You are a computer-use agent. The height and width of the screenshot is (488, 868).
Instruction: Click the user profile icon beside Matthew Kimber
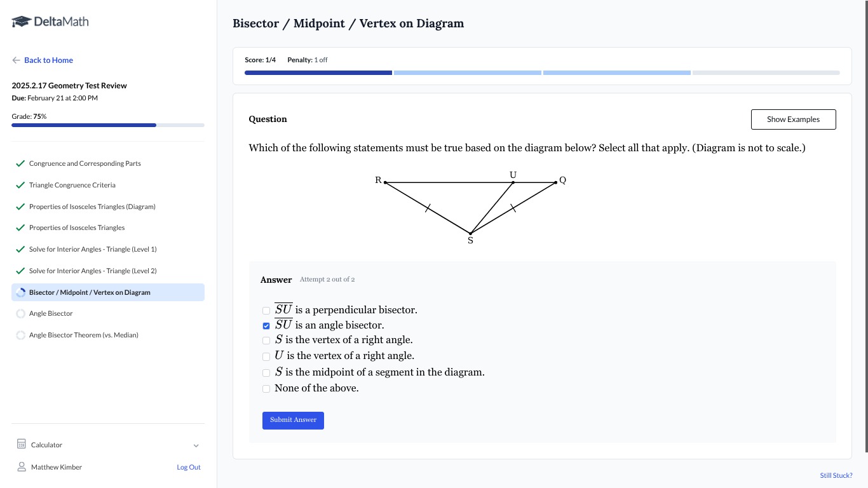click(22, 467)
